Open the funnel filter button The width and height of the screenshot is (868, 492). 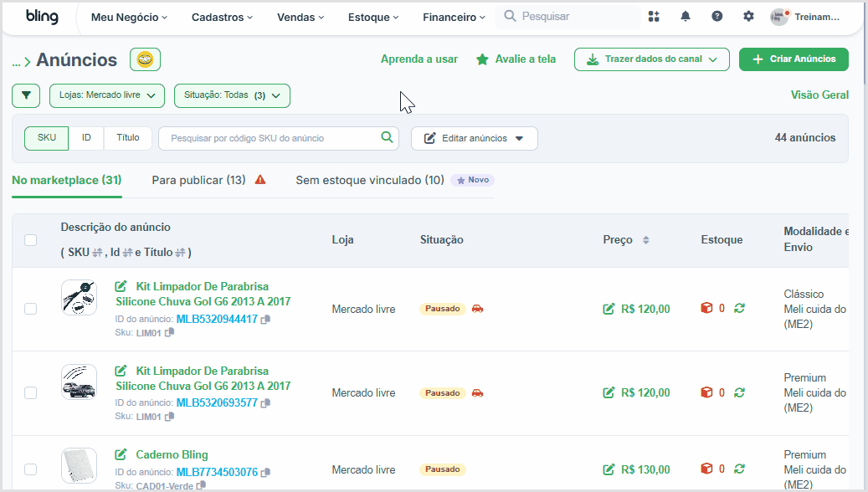click(x=26, y=95)
